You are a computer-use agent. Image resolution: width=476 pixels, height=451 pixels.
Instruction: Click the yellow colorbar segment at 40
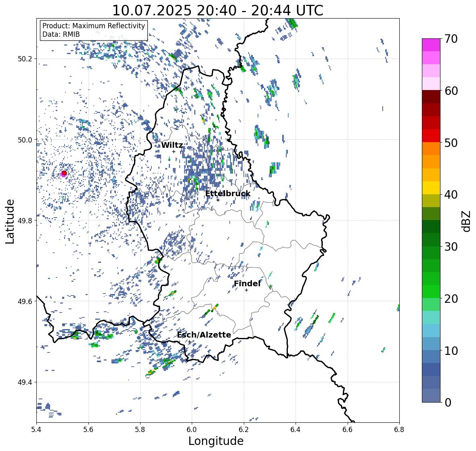click(431, 188)
